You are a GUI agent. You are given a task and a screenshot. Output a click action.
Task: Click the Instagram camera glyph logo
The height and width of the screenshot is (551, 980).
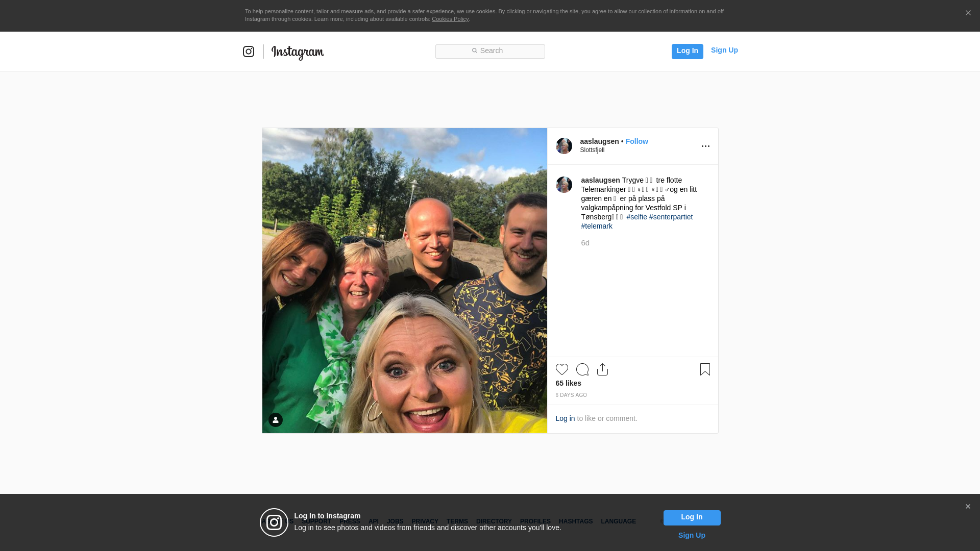click(249, 52)
